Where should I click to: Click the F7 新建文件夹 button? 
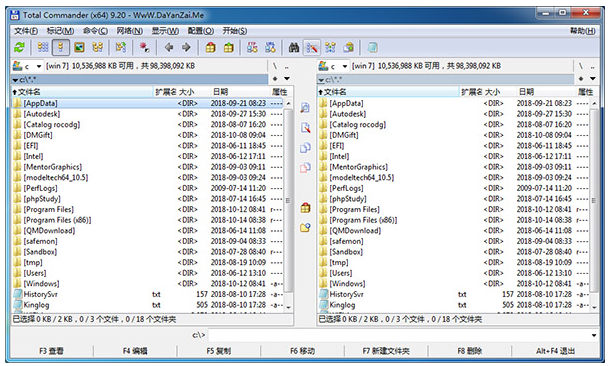[386, 351]
